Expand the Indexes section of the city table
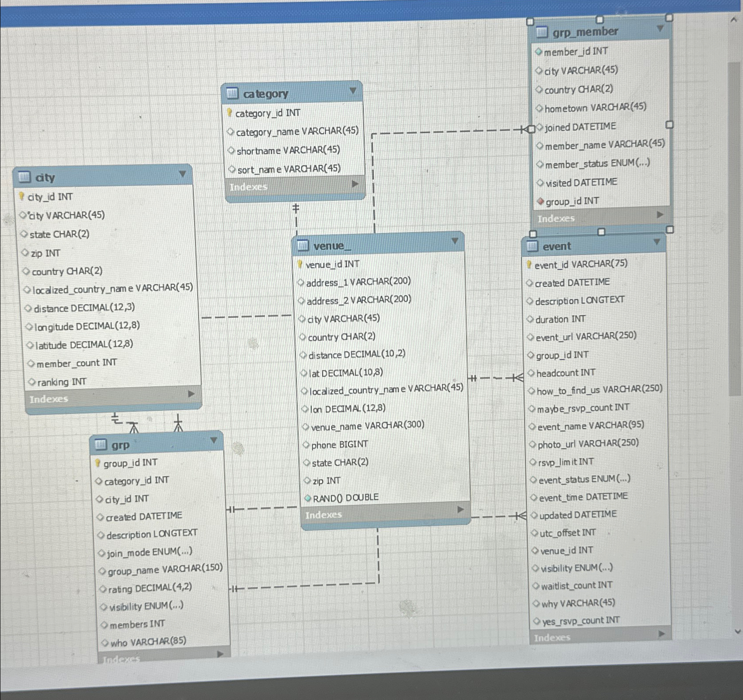The image size is (743, 700). (x=191, y=394)
